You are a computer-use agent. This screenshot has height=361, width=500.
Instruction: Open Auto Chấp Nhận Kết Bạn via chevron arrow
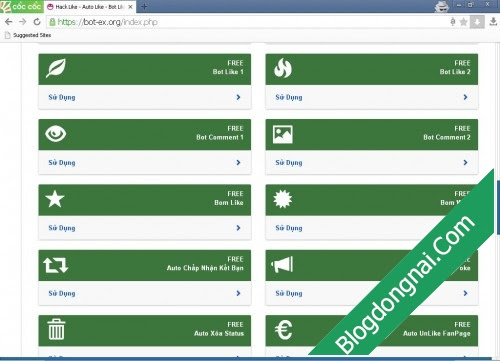tap(238, 293)
